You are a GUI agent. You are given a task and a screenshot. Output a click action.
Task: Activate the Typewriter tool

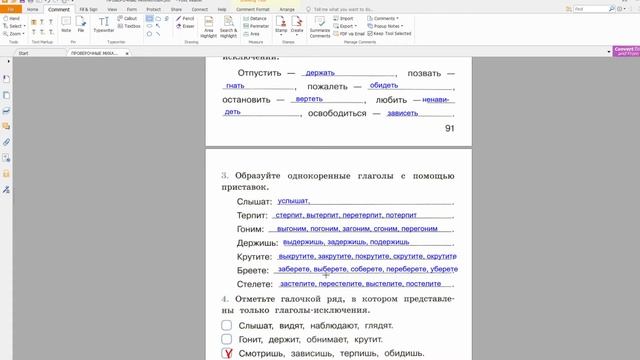(104, 24)
